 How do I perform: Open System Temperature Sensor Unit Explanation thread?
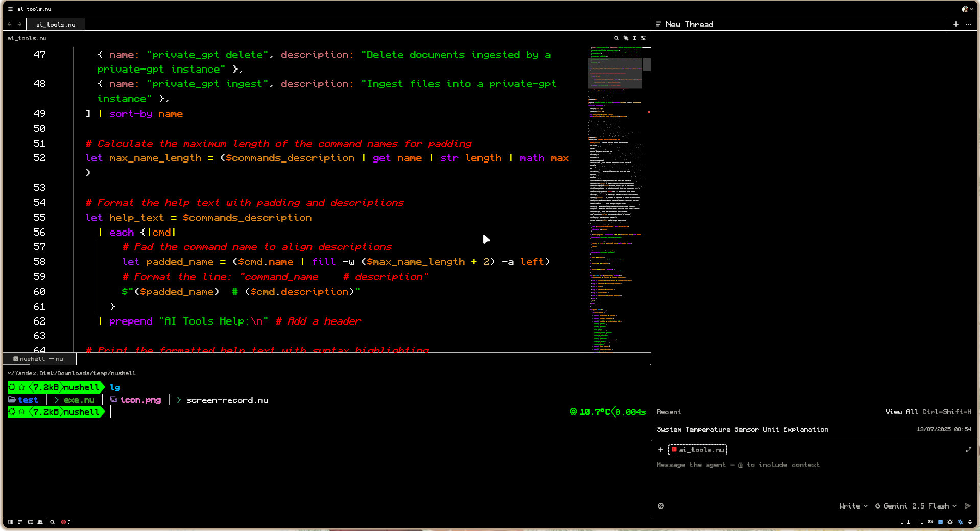pos(814,429)
